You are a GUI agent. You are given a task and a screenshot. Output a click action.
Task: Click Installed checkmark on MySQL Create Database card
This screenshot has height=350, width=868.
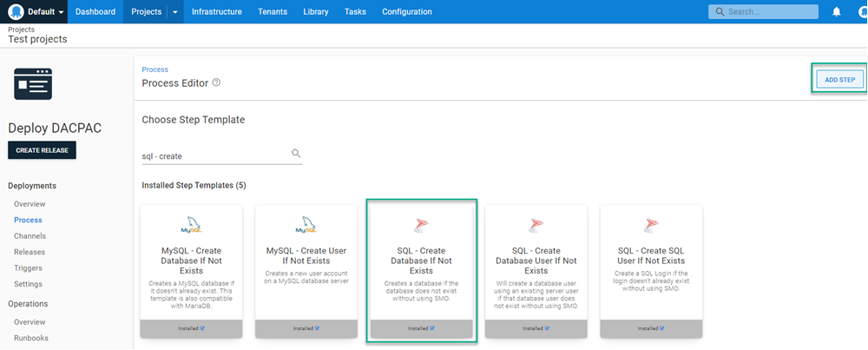pos(203,328)
